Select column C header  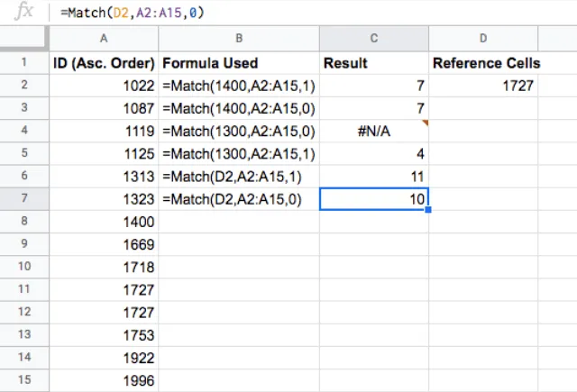tap(374, 40)
